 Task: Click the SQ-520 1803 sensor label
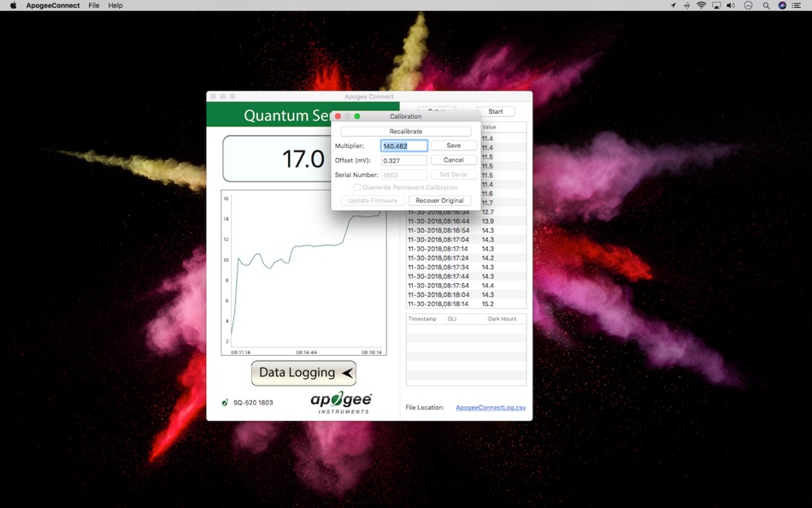pyautogui.click(x=253, y=402)
